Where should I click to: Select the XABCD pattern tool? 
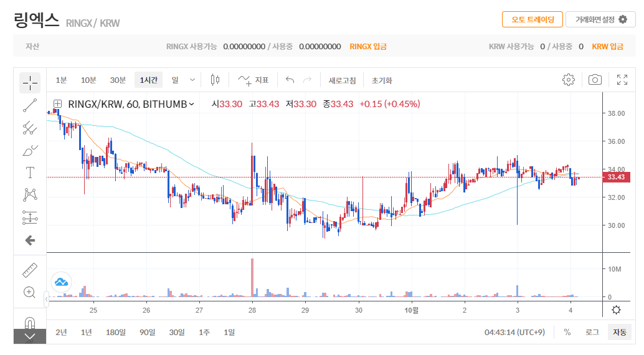click(30, 195)
